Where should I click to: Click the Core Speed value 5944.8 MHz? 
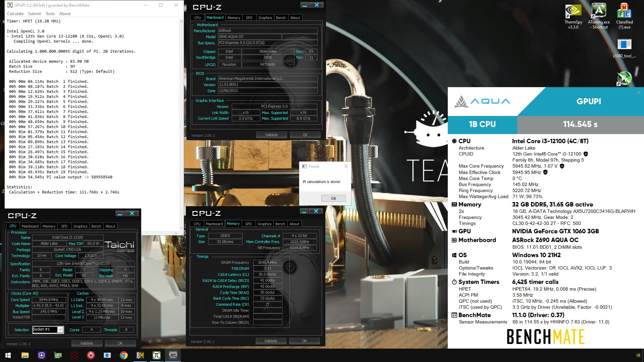pos(49,300)
